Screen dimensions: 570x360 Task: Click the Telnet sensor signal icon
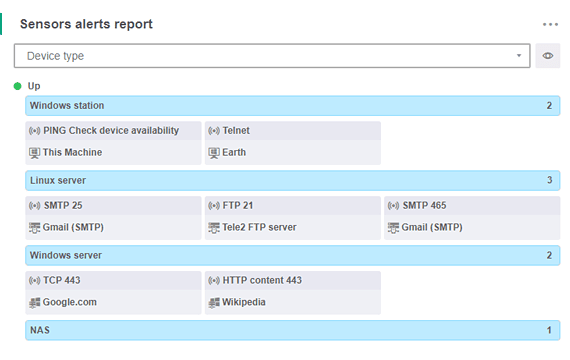[x=214, y=131]
